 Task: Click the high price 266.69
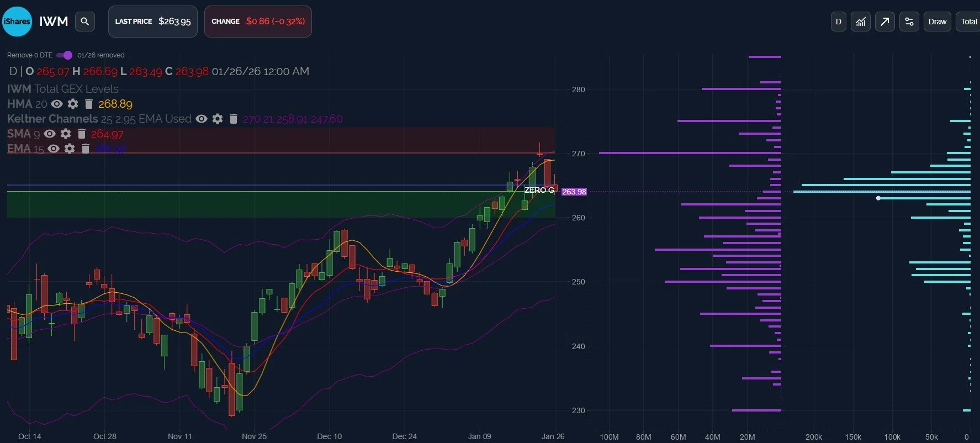(x=100, y=71)
